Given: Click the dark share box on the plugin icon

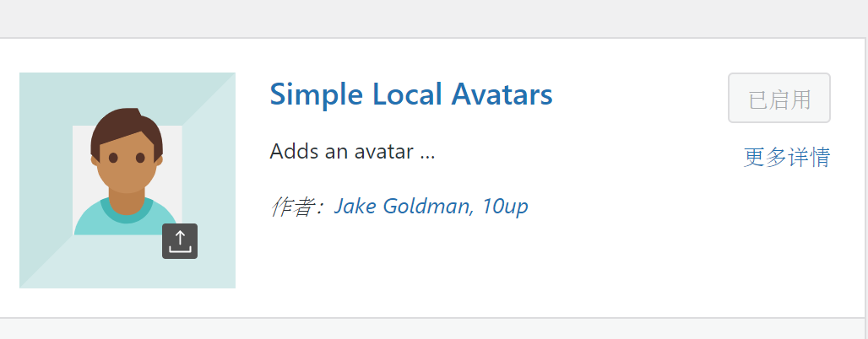Looking at the screenshot, I should pos(180,241).
